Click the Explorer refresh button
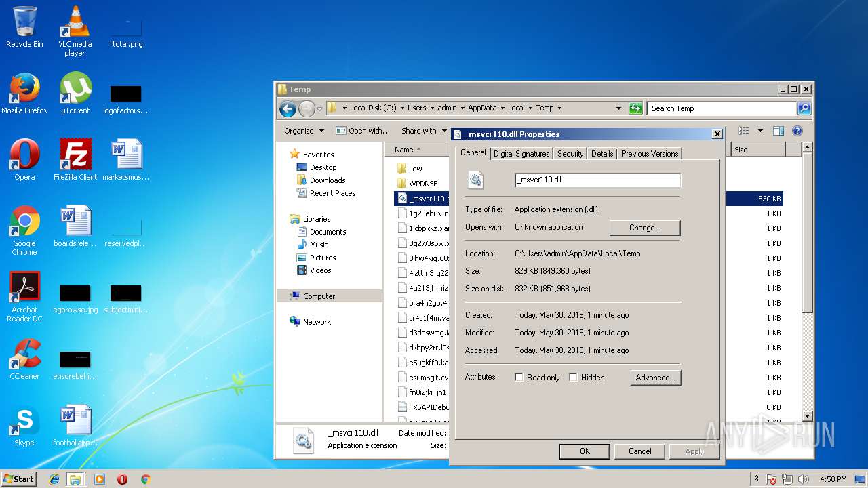The height and width of the screenshot is (488, 868). (x=635, y=108)
